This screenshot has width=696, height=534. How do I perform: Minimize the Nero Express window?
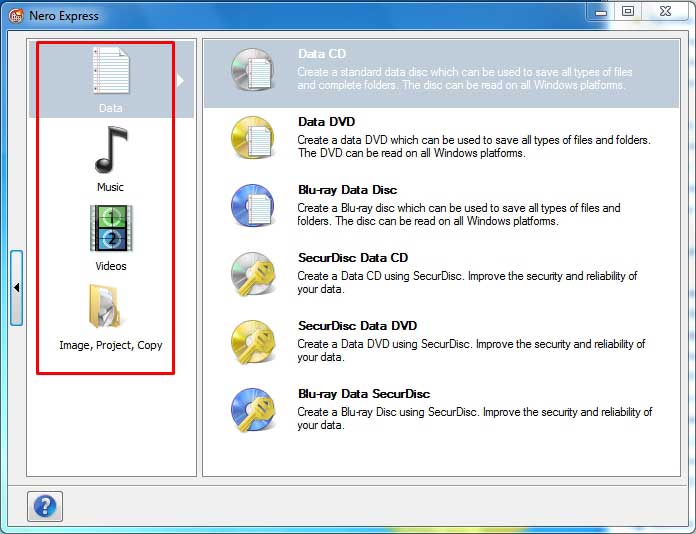click(601, 12)
